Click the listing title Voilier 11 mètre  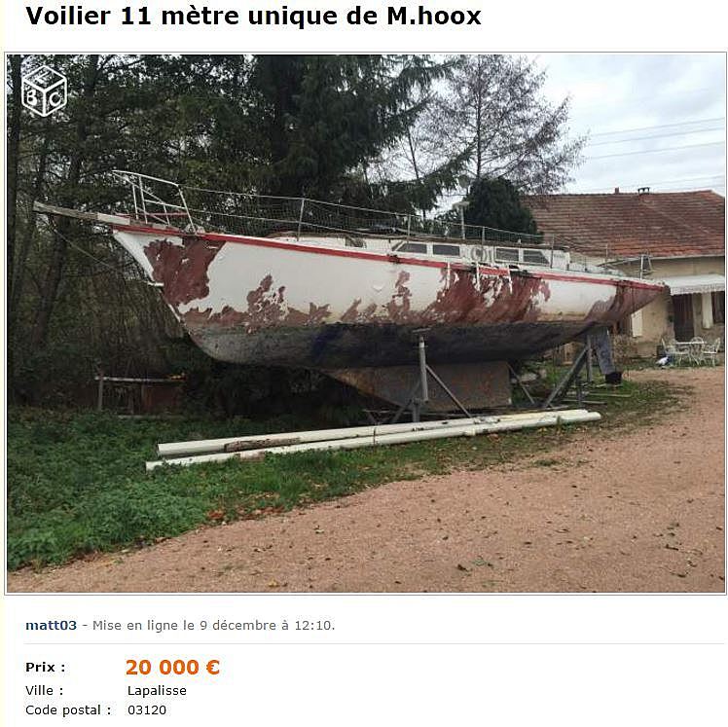pyautogui.click(x=253, y=16)
